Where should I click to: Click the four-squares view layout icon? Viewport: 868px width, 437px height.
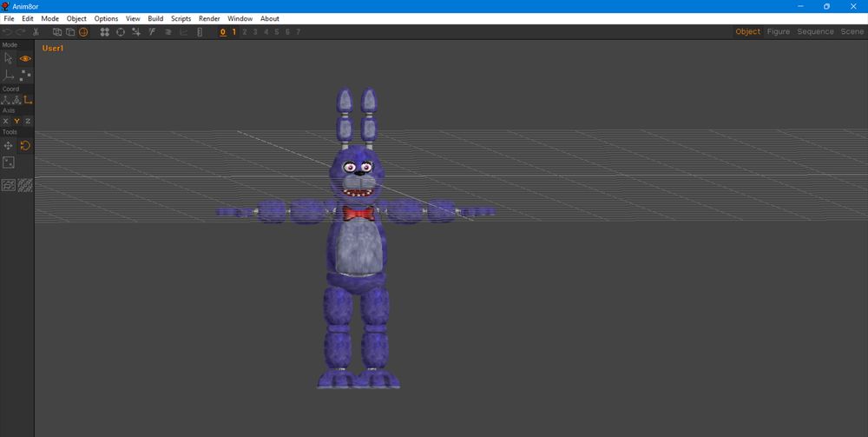[x=105, y=32]
